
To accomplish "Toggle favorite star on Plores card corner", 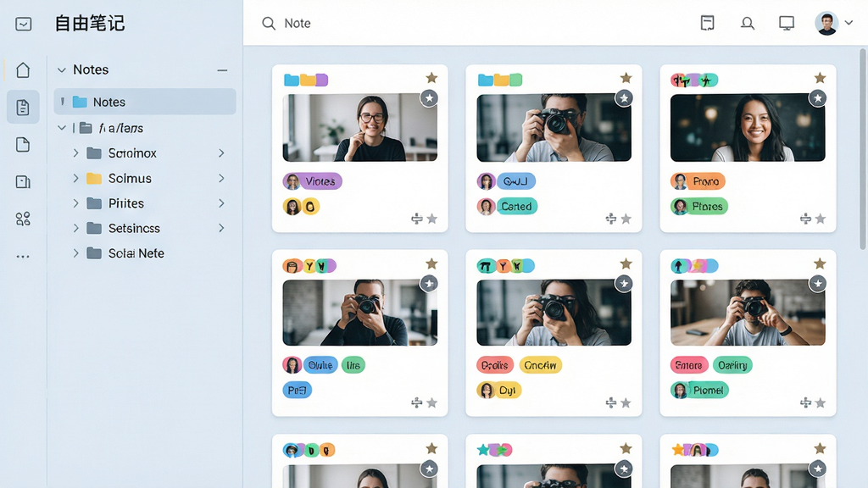I will 821,78.
